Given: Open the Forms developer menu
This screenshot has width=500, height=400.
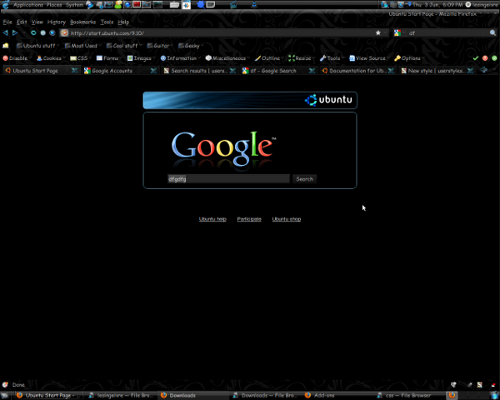Looking at the screenshot, I should (108, 58).
